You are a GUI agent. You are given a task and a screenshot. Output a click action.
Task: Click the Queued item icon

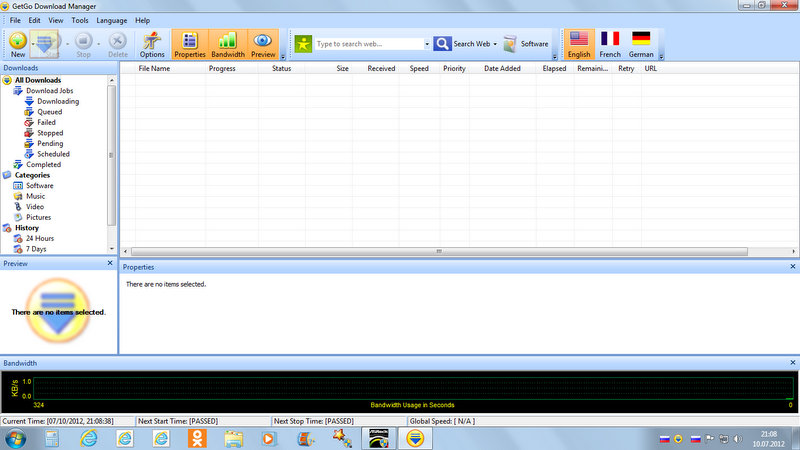[29, 112]
